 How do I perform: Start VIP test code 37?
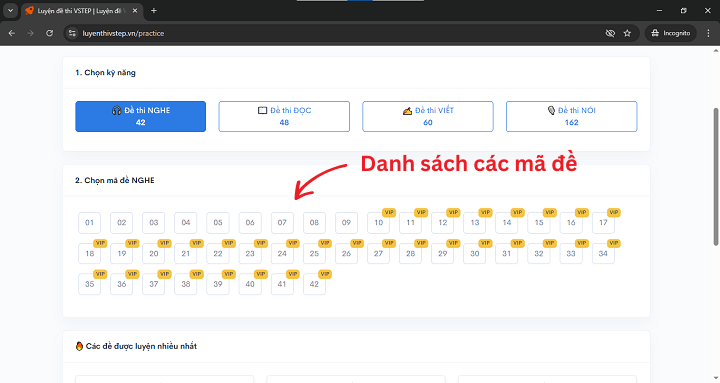click(x=154, y=284)
